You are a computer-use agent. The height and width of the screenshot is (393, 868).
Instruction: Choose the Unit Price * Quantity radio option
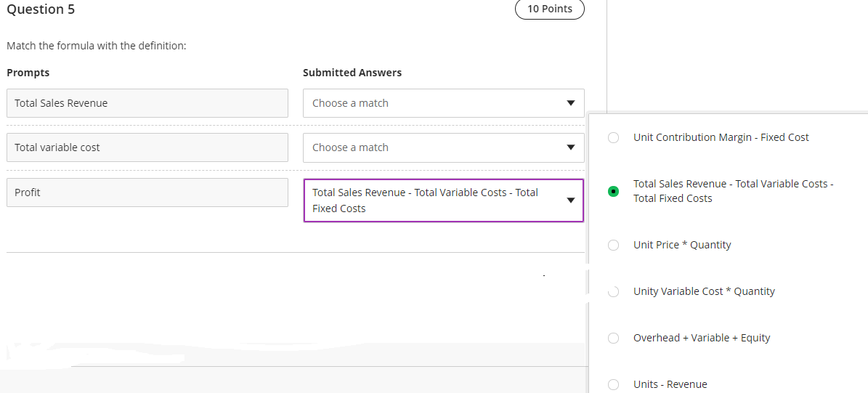tap(613, 246)
